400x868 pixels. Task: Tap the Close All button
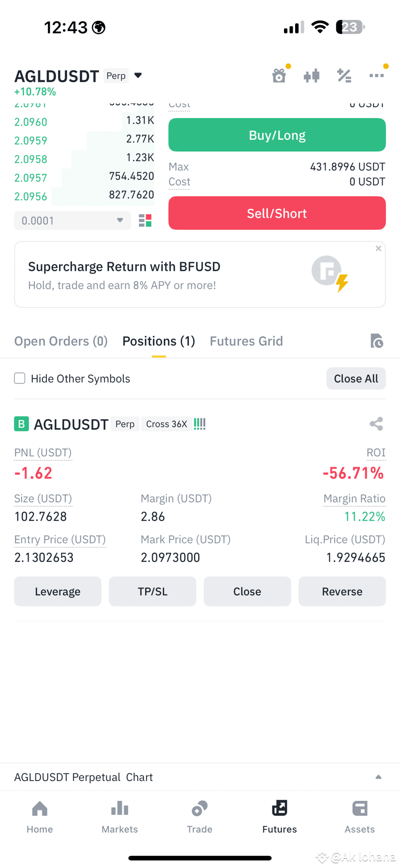point(356,379)
